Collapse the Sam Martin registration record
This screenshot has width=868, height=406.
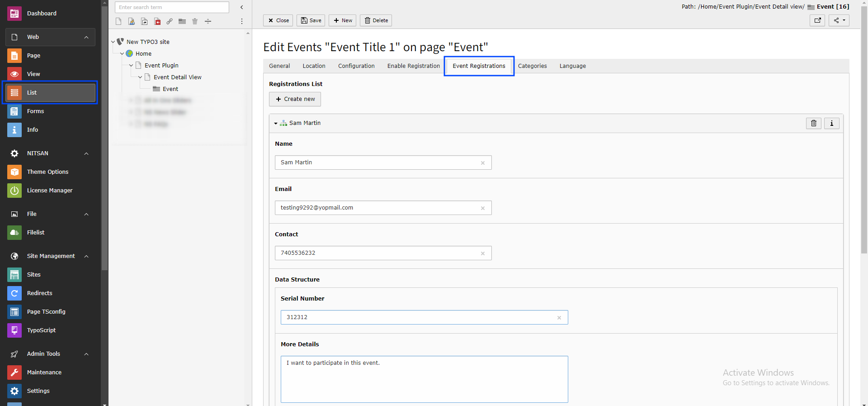point(276,123)
